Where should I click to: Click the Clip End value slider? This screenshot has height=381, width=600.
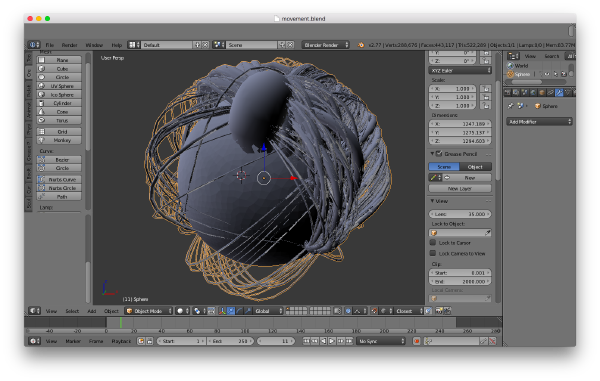click(460, 282)
